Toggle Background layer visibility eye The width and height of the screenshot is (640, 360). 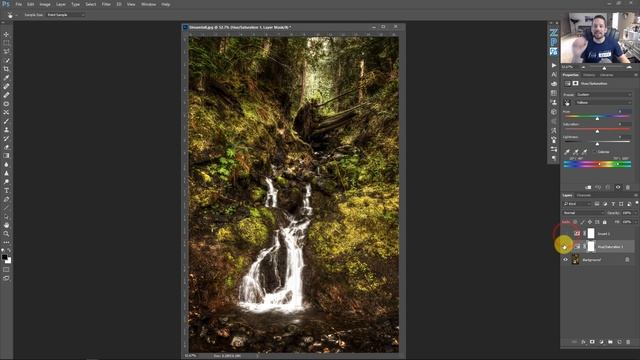[565, 260]
